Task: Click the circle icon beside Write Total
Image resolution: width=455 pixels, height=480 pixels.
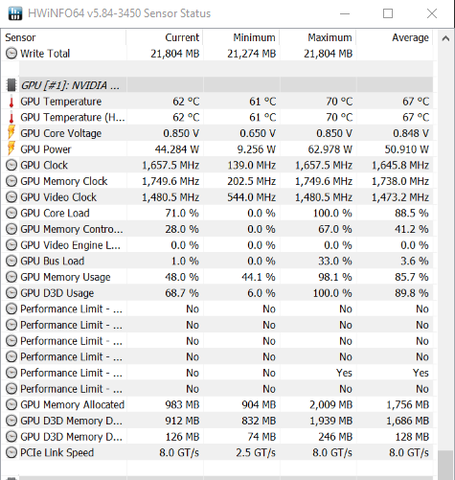Action: [11, 53]
